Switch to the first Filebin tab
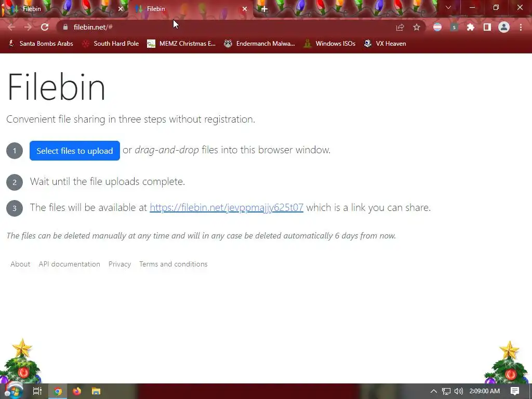The image size is (532, 399). [64, 9]
